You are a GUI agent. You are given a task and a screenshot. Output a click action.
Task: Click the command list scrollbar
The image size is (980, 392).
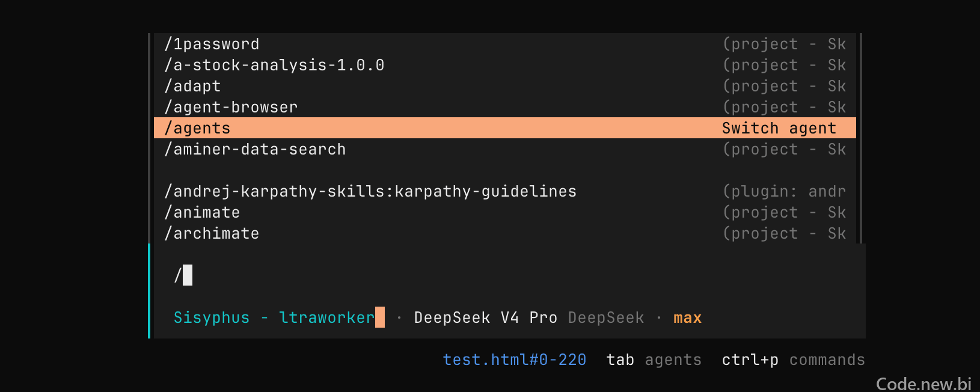[861, 138]
